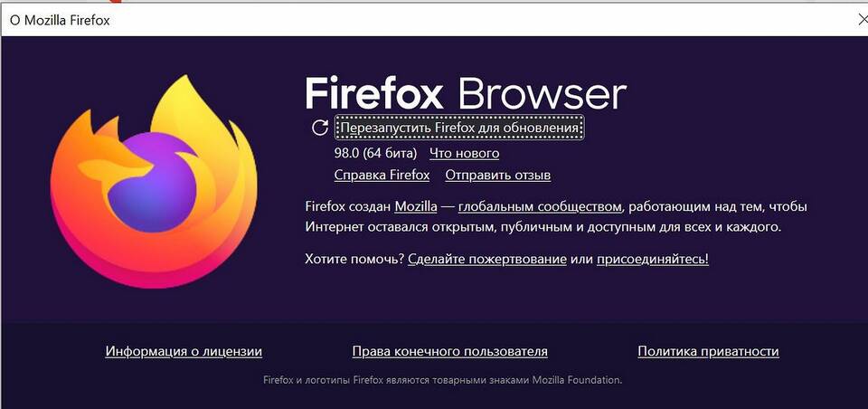Click the 98.0 (64 бита) version text
This screenshot has width=868, height=409.
[x=375, y=153]
